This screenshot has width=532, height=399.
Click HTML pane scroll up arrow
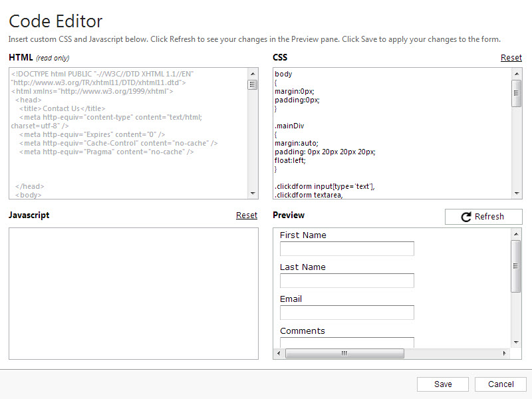coord(253,74)
